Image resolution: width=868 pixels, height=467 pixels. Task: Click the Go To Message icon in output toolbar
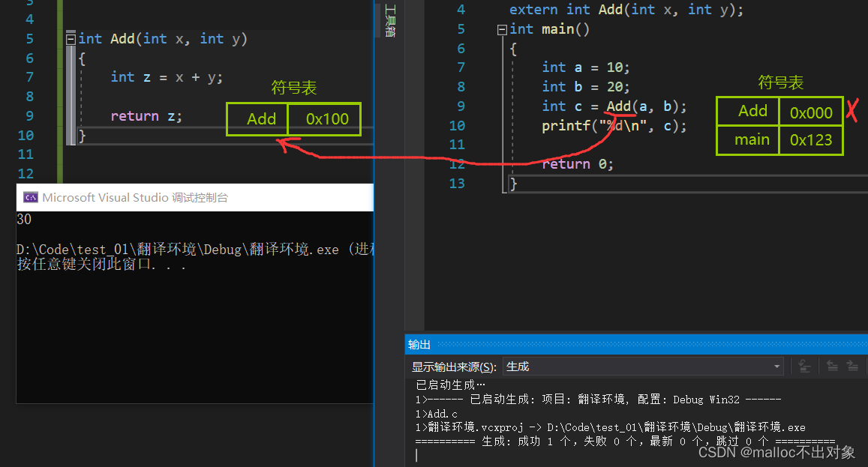point(804,366)
